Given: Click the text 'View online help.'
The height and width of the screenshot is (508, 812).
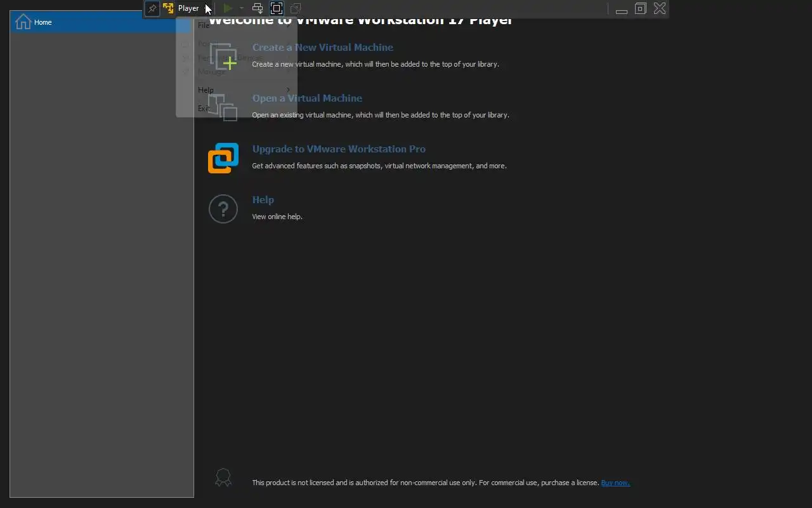Looking at the screenshot, I should tap(277, 217).
